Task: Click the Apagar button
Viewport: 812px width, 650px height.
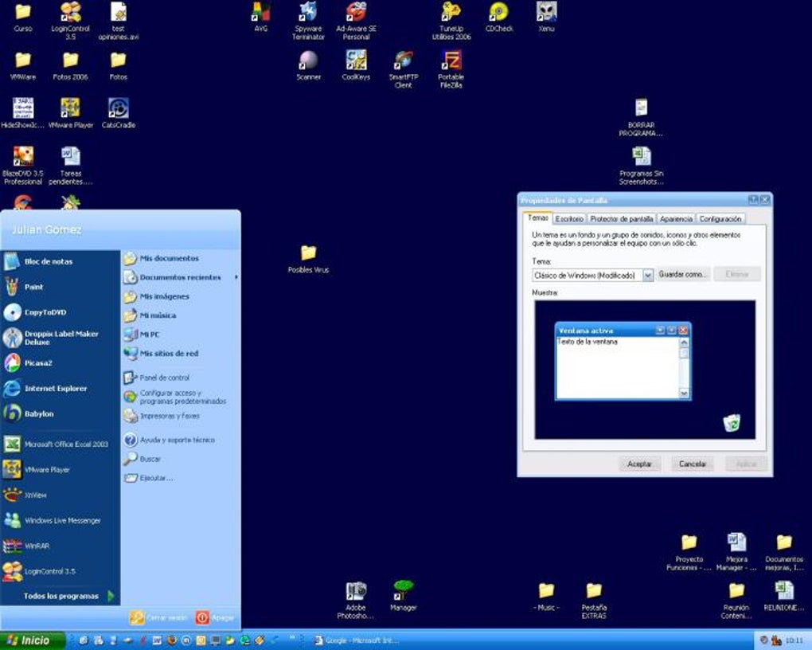Action: point(215,617)
